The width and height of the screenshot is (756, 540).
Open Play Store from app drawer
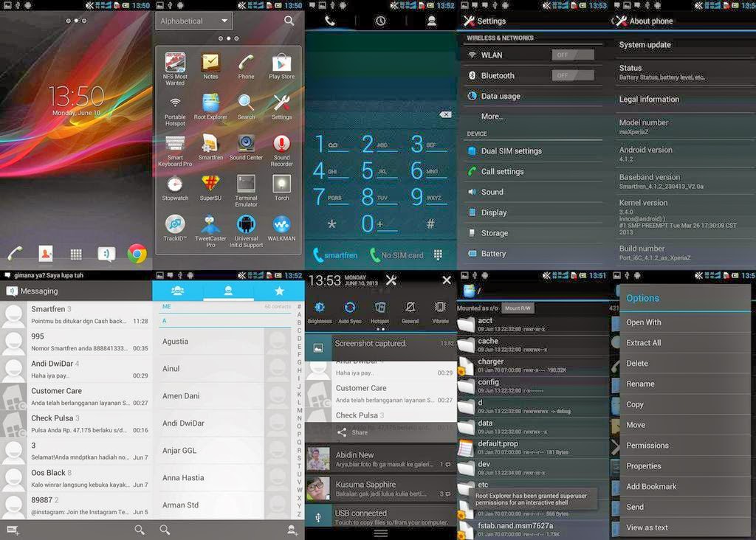coord(281,66)
